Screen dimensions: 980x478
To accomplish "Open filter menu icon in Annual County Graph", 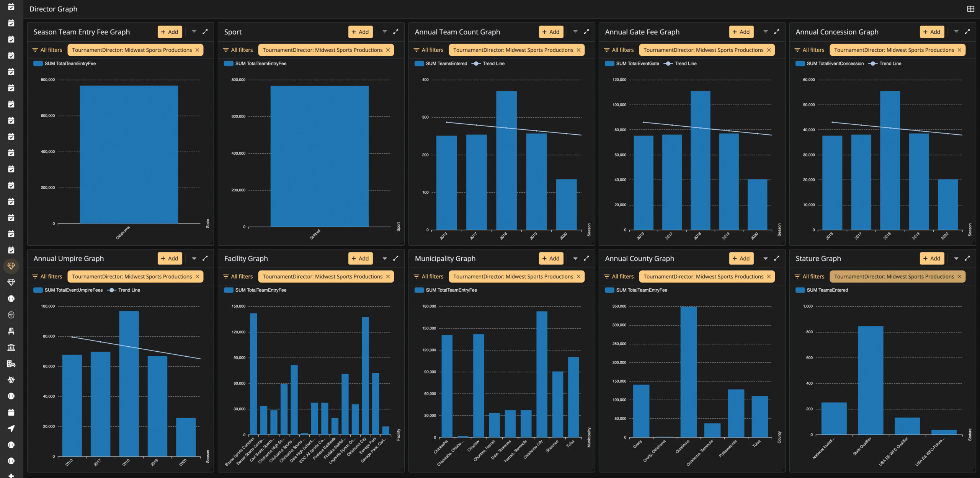I will tap(766, 258).
